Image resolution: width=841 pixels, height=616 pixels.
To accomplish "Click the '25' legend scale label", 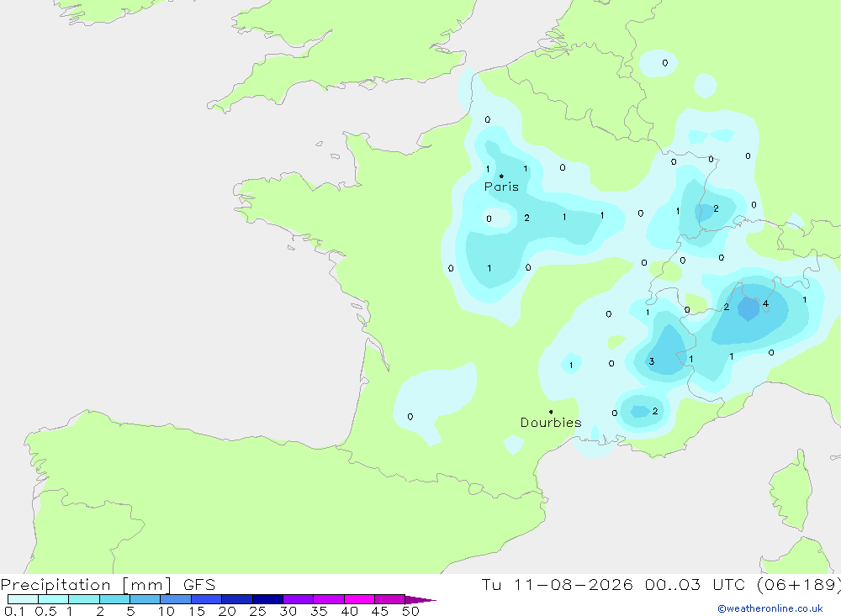I will [257, 611].
